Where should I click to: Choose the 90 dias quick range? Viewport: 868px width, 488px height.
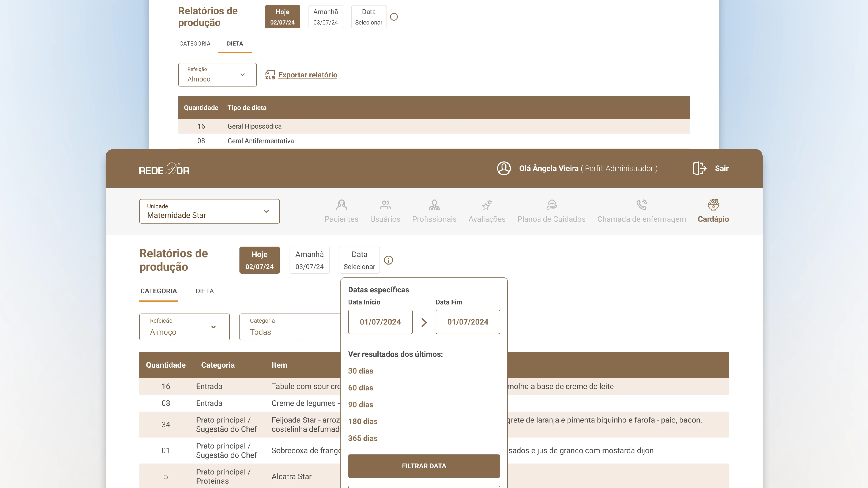(361, 404)
